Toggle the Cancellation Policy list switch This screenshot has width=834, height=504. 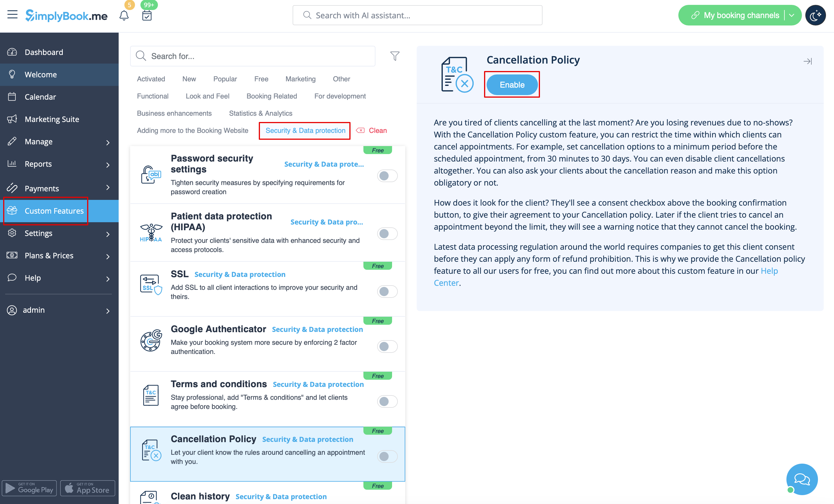[387, 456]
